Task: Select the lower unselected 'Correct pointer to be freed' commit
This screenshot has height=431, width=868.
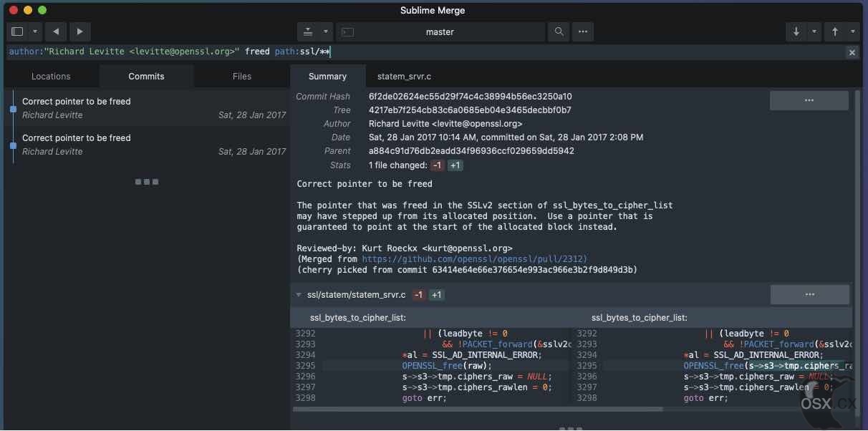Action: [147, 145]
